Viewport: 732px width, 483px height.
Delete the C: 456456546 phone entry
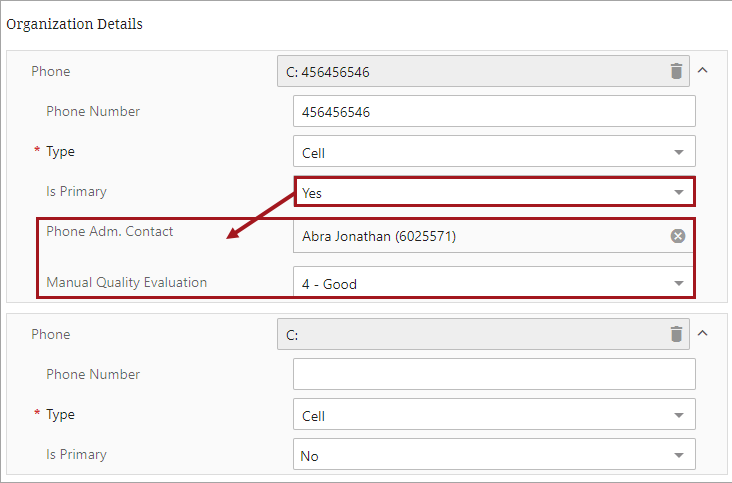coord(677,71)
